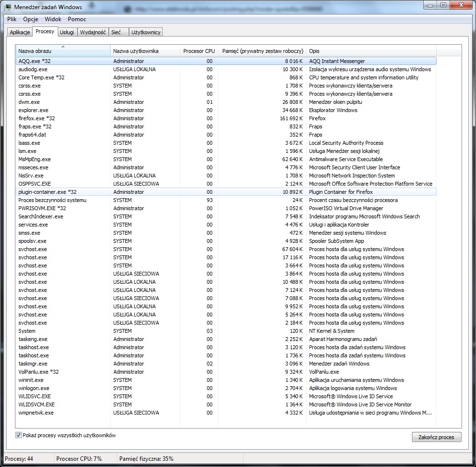The width and height of the screenshot is (476, 467).
Task: Select the svchost.exe using 67 604 K
Action: point(226,249)
